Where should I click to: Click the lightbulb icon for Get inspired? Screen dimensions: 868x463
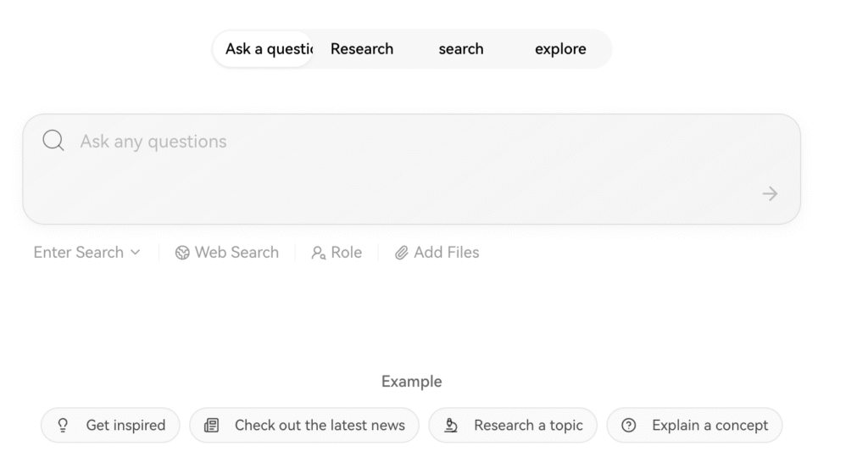[63, 426]
